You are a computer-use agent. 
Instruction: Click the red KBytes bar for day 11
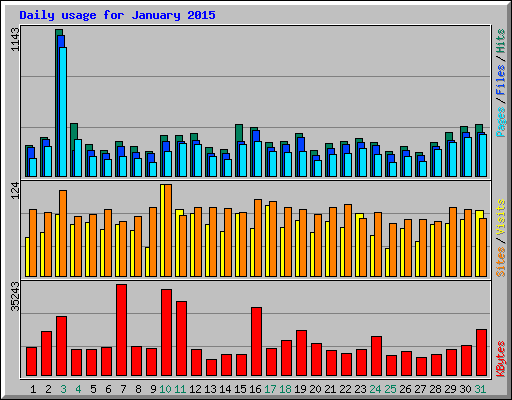coord(182,339)
